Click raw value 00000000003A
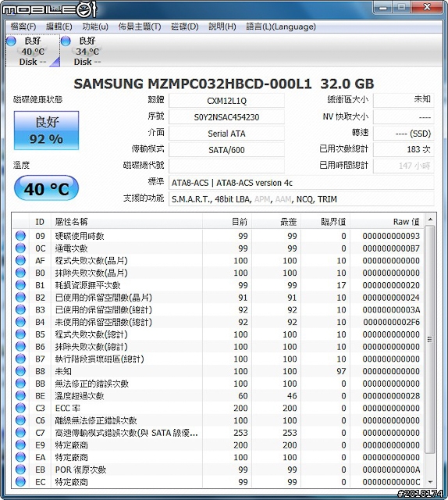Viewport: 448px width, 500px height. pos(391,309)
